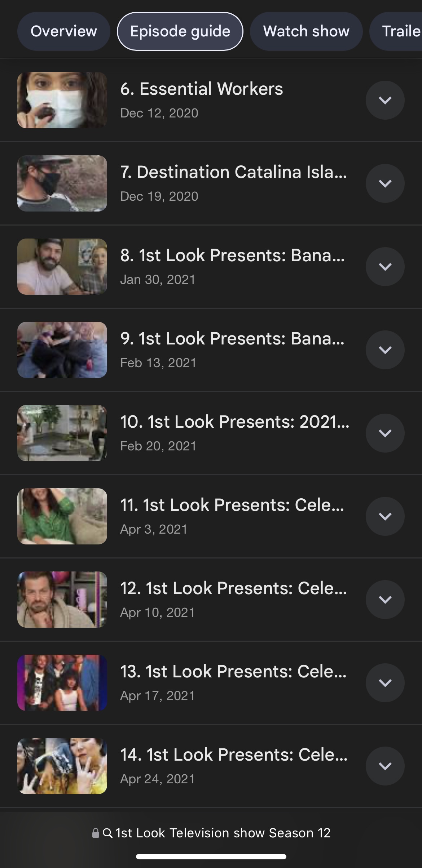Tap the address bar search text
Image resolution: width=422 pixels, height=868 pixels.
click(x=223, y=833)
